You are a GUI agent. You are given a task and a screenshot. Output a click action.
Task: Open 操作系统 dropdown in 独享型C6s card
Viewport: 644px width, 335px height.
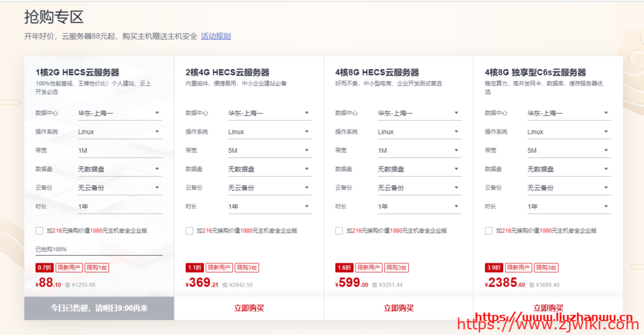coord(569,132)
